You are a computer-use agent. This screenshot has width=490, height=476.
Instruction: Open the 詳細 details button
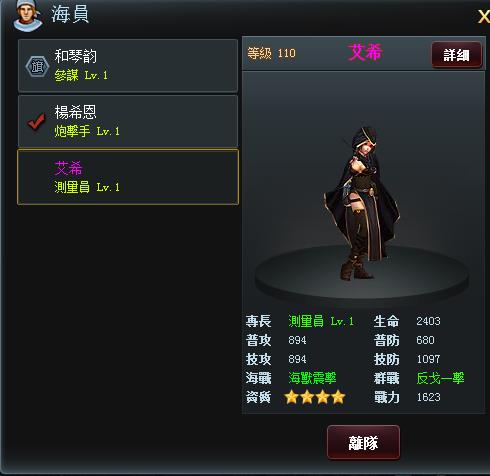[x=456, y=55]
